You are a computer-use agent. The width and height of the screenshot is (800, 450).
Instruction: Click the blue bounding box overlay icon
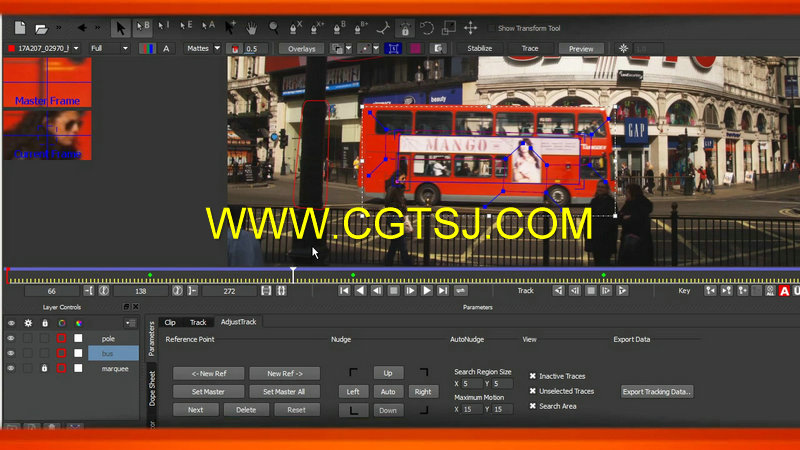[x=393, y=48]
